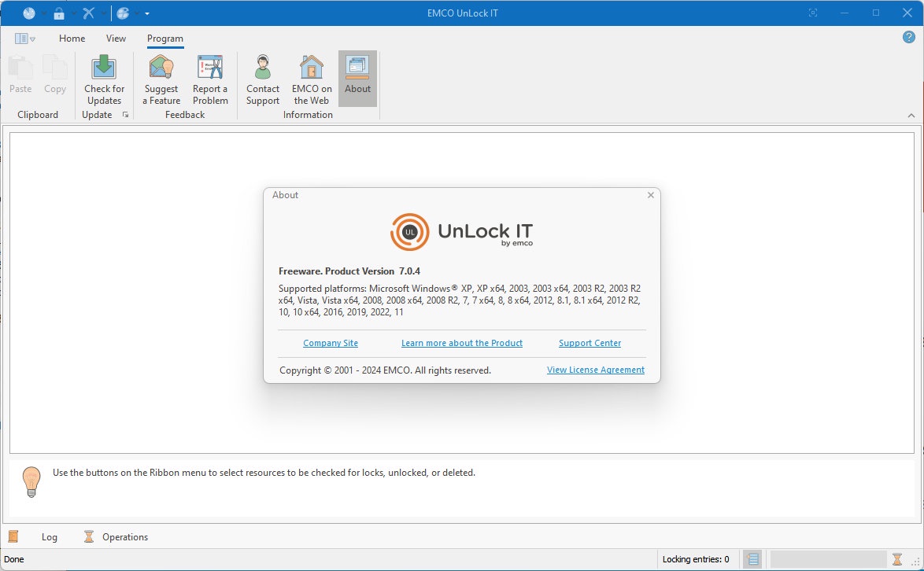The width and height of the screenshot is (924, 571).
Task: Expand dropdown next to palette icon
Action: coord(137,13)
